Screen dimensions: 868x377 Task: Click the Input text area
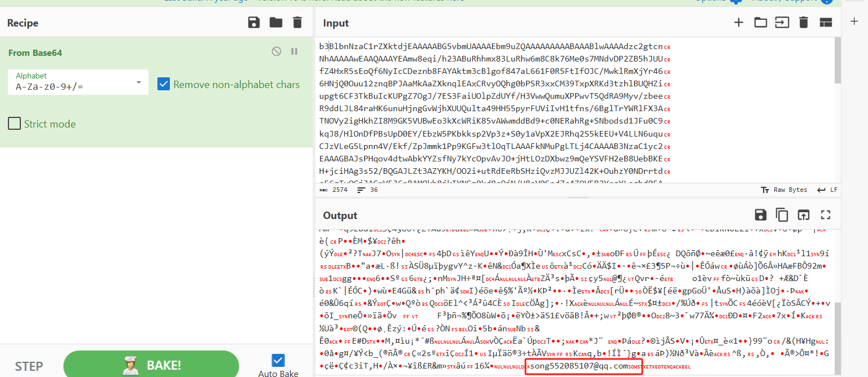click(574, 110)
